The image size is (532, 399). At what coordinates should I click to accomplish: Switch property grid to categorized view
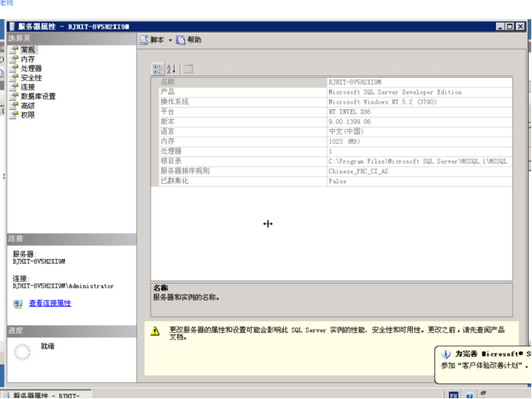[158, 69]
